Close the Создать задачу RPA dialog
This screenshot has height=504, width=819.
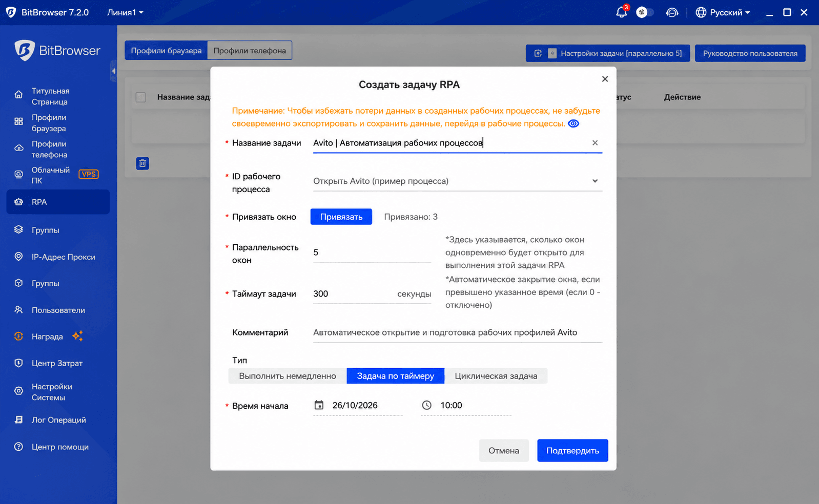pos(605,79)
